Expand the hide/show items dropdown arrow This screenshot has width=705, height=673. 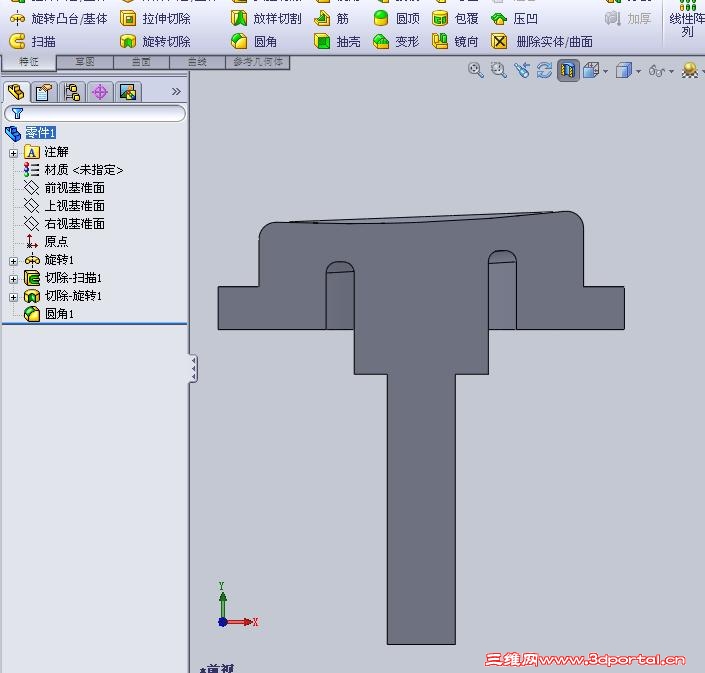(x=671, y=71)
